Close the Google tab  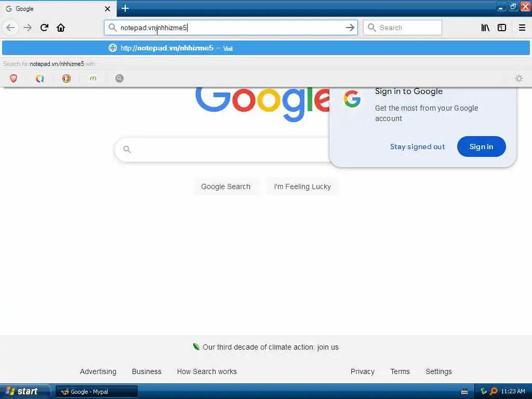coord(107,9)
